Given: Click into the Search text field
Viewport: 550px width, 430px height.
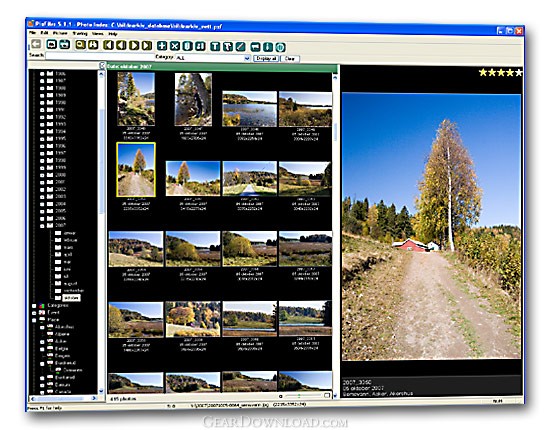Looking at the screenshot, I should point(100,56).
